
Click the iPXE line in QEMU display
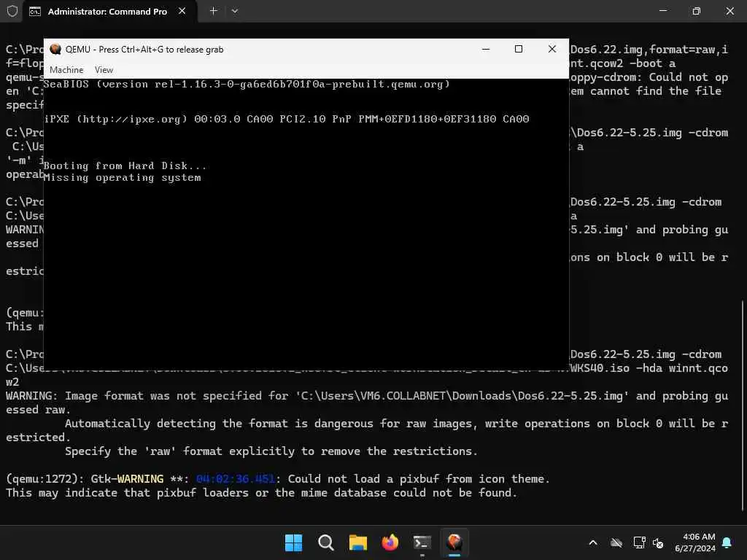287,119
